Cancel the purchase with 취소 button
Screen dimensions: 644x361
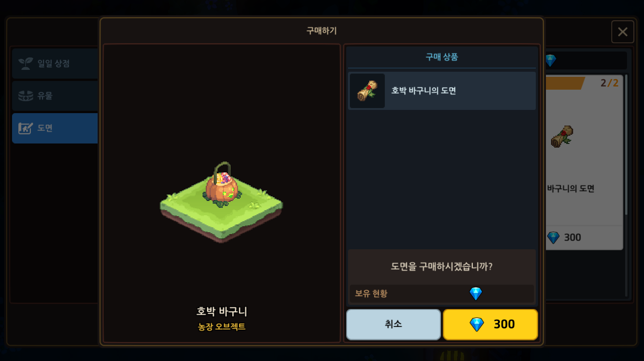[x=394, y=324]
